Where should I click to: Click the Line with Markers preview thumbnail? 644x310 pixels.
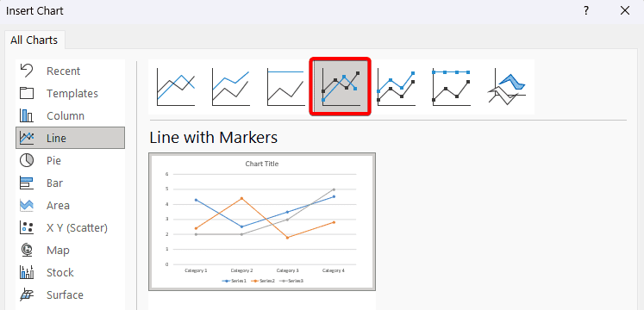tap(262, 222)
